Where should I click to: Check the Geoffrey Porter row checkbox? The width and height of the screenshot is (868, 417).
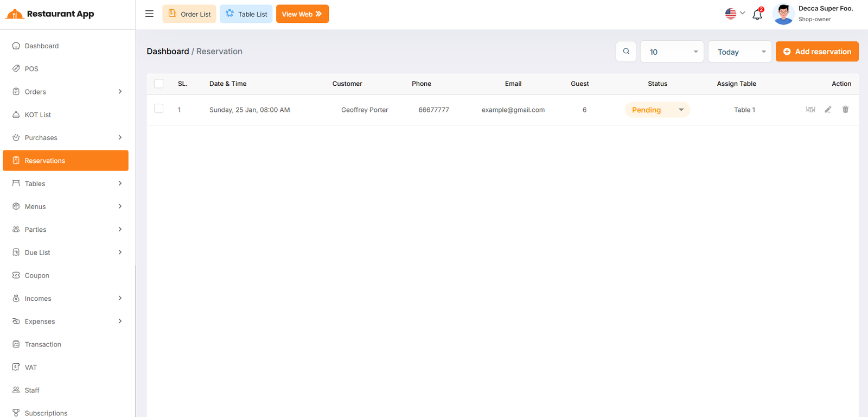pos(159,109)
